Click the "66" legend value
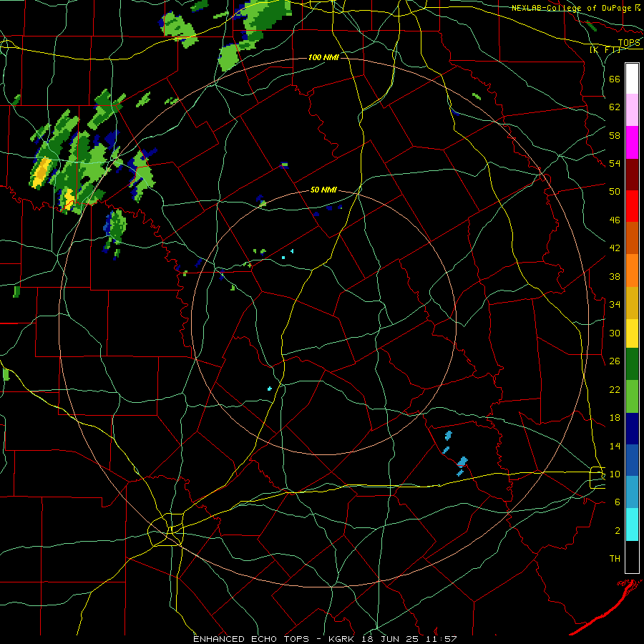Viewport: 644px width, 644px height. 615,79
